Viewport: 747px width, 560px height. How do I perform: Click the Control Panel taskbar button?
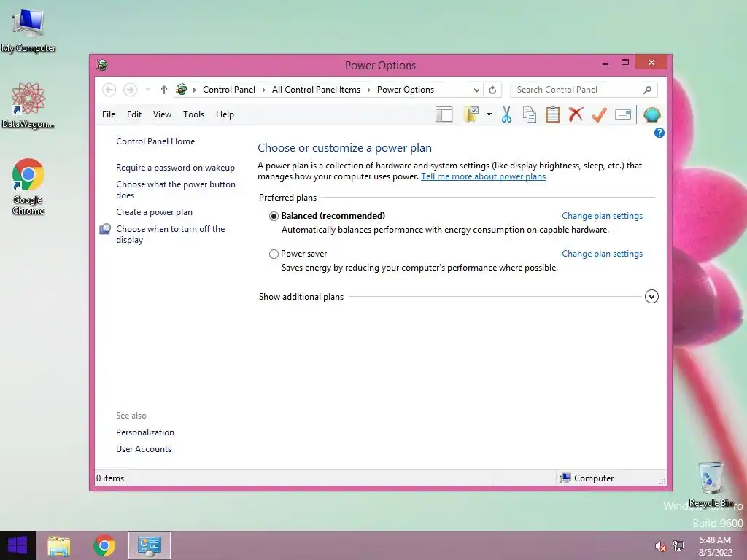pyautogui.click(x=149, y=545)
